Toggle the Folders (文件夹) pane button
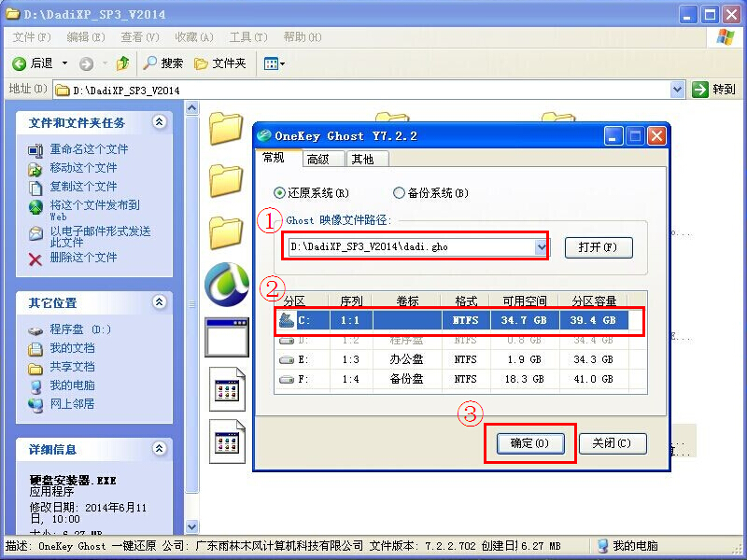Screen dimensions: 747x560 click(x=220, y=63)
